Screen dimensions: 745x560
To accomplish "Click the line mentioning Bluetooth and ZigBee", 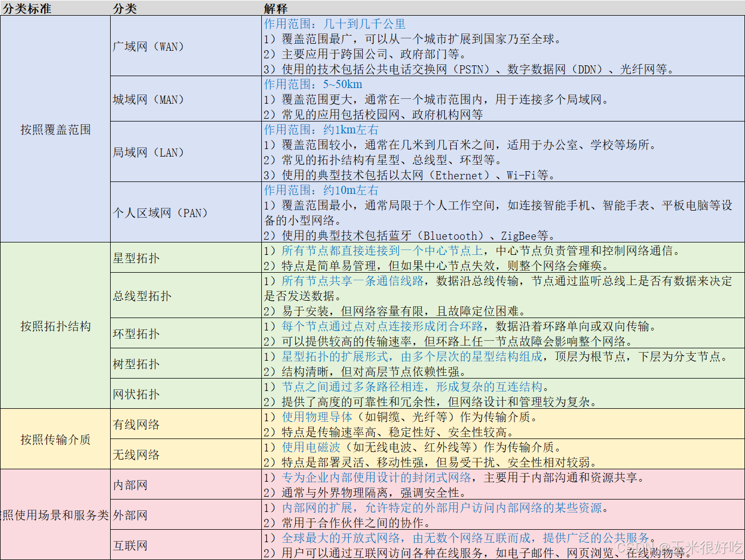I will tap(409, 235).
